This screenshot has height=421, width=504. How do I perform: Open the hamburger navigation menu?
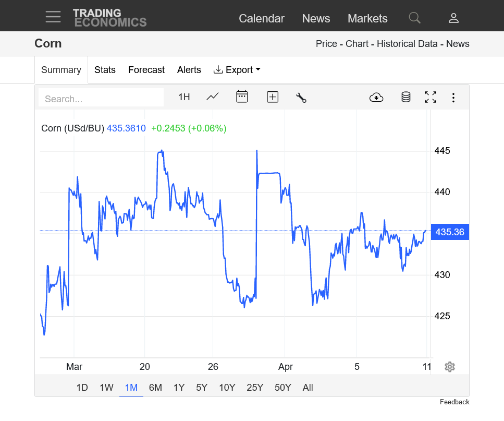(x=53, y=17)
